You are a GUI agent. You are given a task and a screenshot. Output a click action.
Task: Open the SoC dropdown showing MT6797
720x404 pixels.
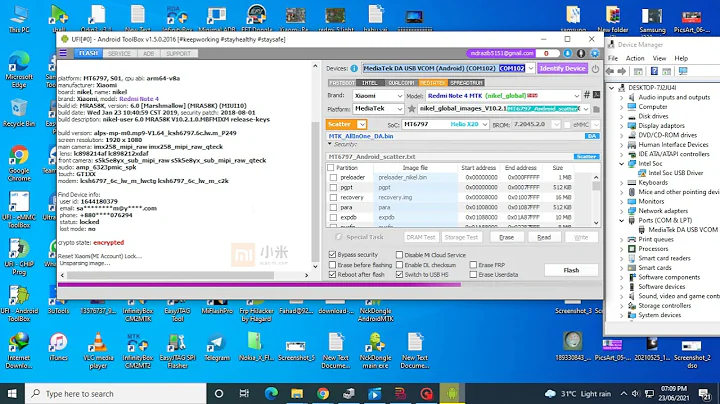coord(485,124)
